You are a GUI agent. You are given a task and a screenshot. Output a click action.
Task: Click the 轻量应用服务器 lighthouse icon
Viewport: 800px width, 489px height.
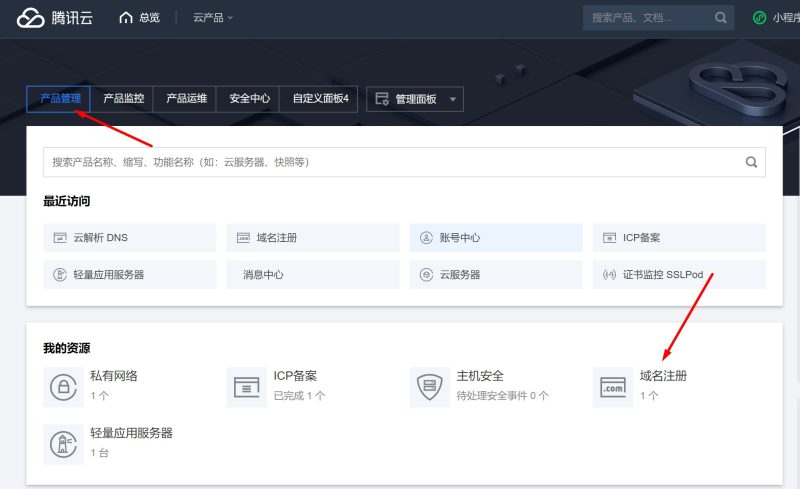(63, 443)
